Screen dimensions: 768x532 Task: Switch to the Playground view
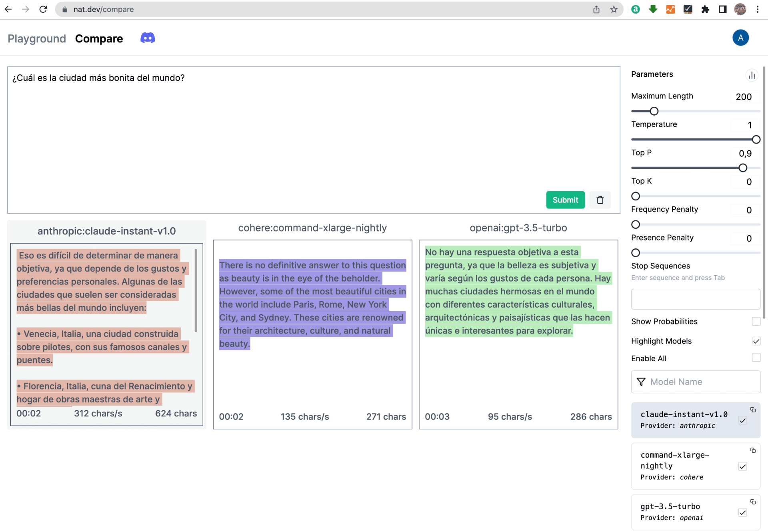[x=36, y=38]
